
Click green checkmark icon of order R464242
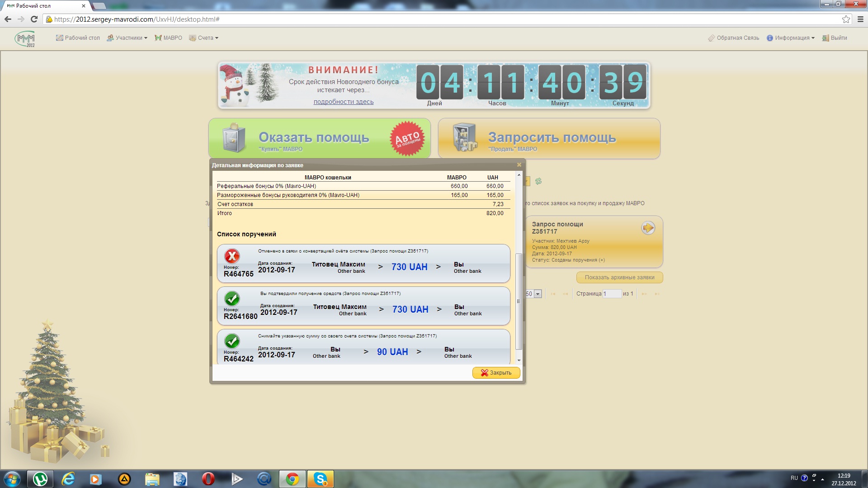tap(232, 341)
